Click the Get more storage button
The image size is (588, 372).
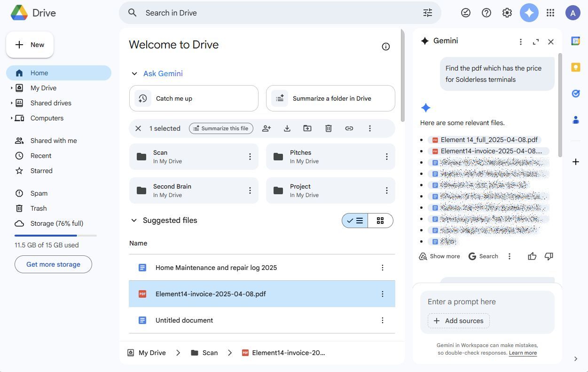pos(53,264)
